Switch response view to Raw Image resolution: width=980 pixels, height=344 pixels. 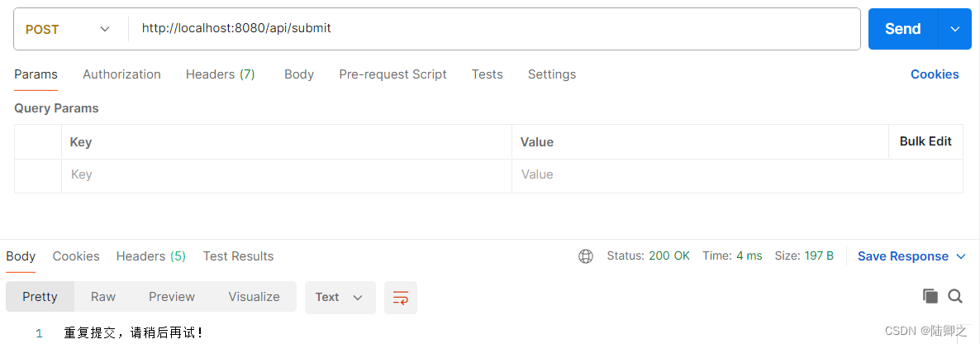click(103, 297)
